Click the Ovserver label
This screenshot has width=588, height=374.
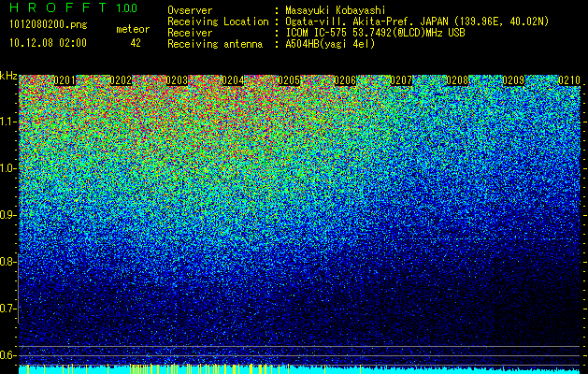(x=190, y=10)
